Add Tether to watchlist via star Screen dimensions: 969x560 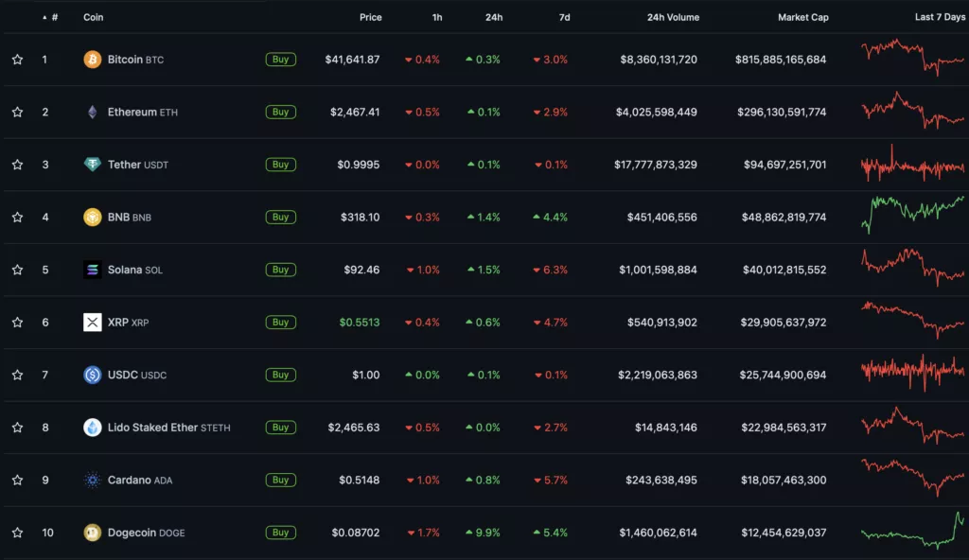pos(17,165)
